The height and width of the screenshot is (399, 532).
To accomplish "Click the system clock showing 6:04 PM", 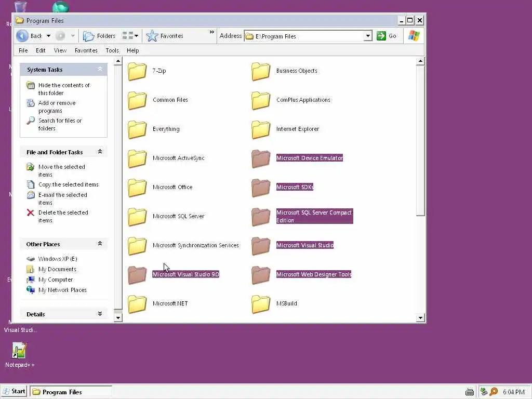I will click(513, 392).
